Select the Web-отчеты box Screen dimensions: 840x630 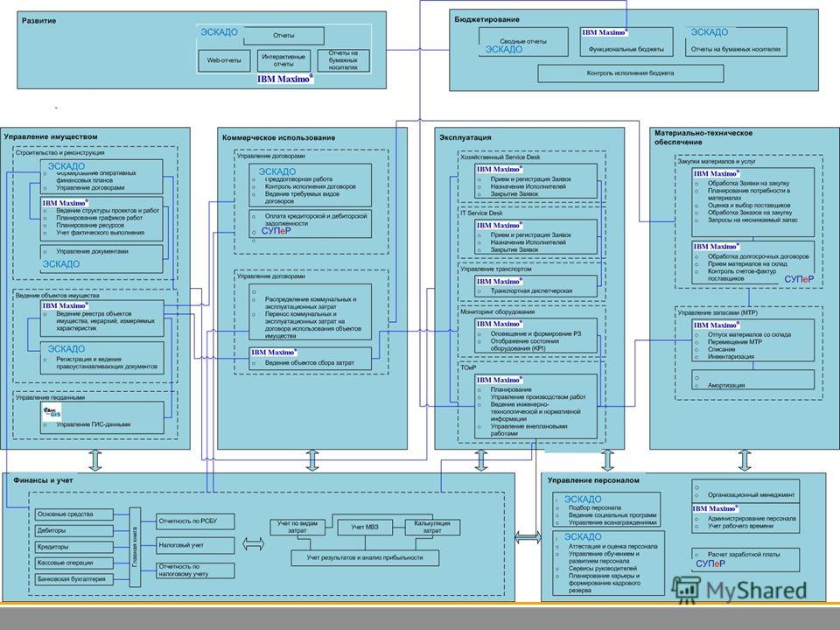click(x=224, y=60)
